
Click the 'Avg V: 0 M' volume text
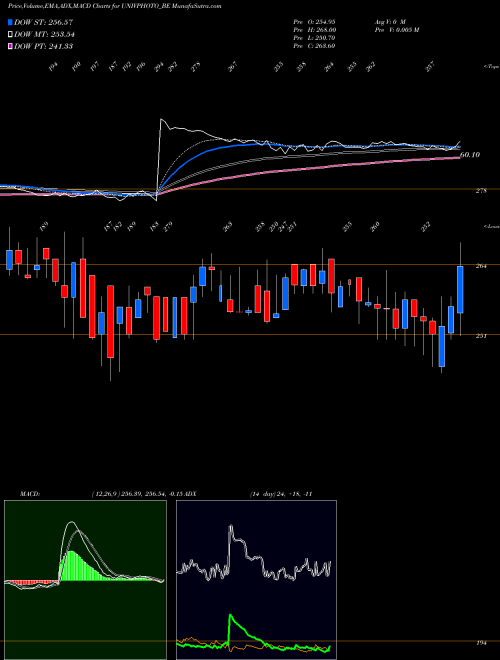[389, 21]
